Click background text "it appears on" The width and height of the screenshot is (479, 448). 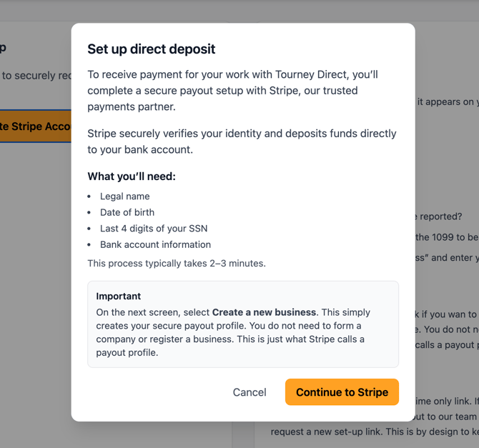pos(447,101)
